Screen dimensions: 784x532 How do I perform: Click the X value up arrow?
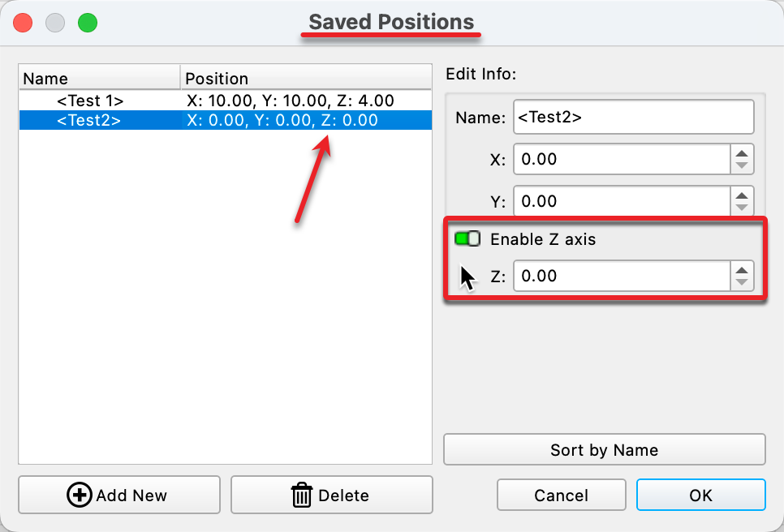click(741, 152)
